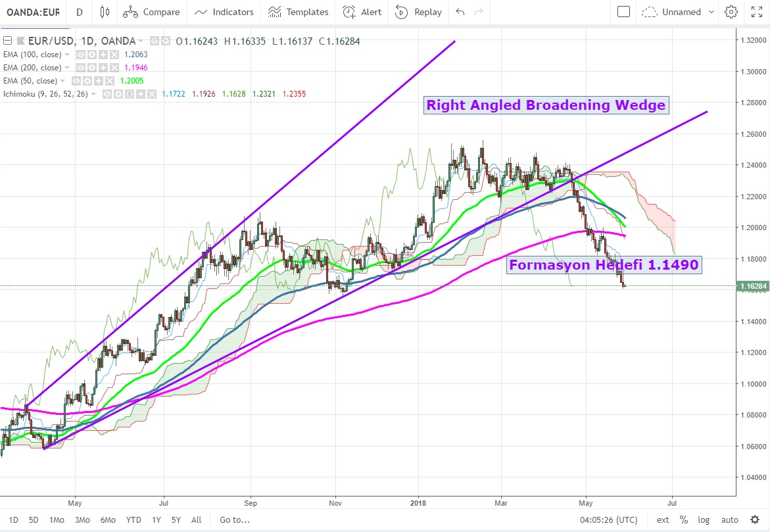Image resolution: width=770 pixels, height=532 pixels.
Task: Start bar Replay mode
Action: coord(418,12)
